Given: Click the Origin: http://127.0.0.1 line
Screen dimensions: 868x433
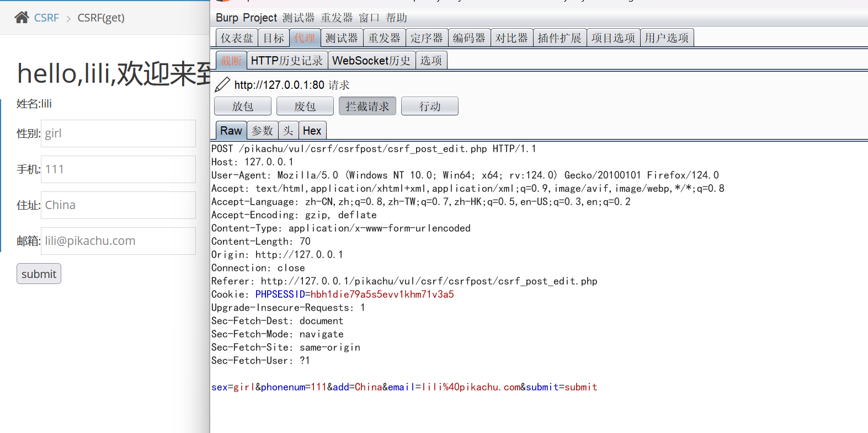Looking at the screenshot, I should click(278, 255).
